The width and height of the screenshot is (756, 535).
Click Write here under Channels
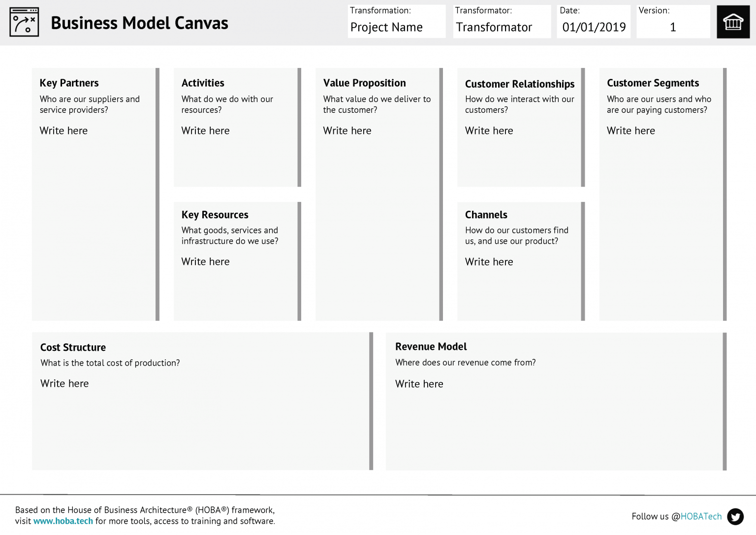tap(489, 262)
